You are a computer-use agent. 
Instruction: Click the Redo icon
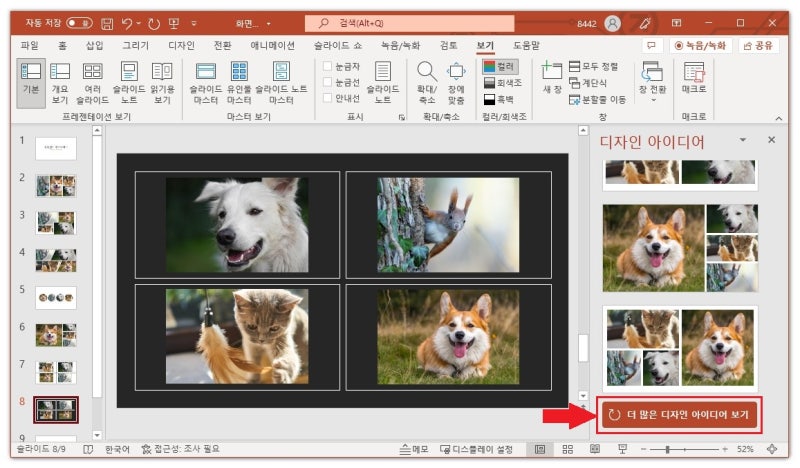tap(154, 23)
